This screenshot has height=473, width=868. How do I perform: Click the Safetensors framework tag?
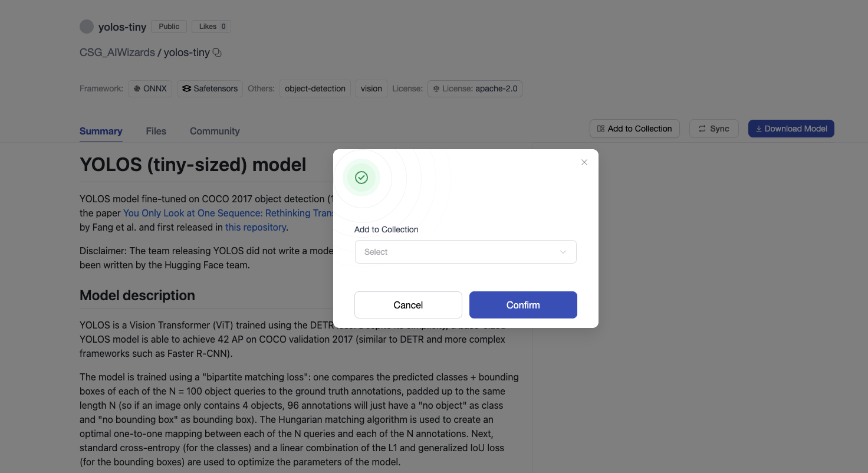pyautogui.click(x=210, y=88)
